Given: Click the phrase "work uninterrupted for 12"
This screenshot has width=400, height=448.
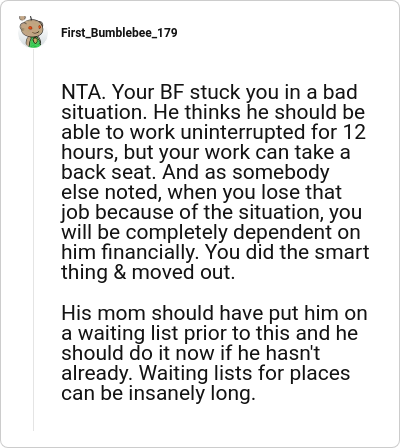Looking at the screenshot, I should point(248,132).
